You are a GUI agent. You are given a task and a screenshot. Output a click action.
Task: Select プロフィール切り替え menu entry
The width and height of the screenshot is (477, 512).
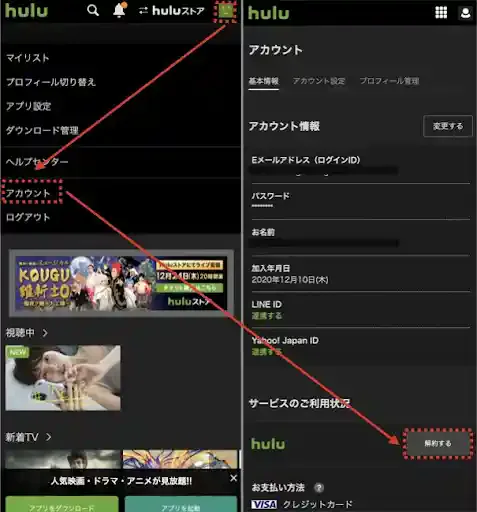(51, 82)
